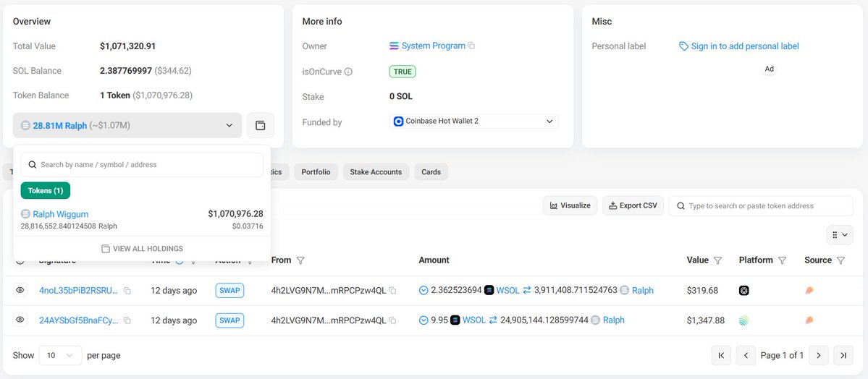Click the tag icon for personal label

(683, 46)
